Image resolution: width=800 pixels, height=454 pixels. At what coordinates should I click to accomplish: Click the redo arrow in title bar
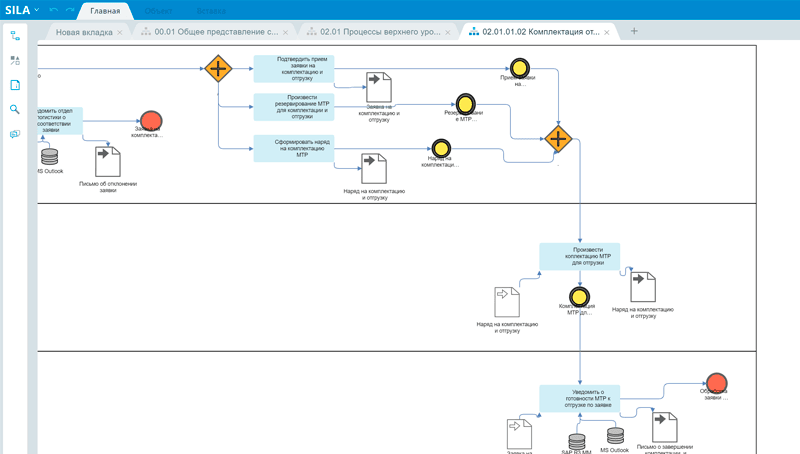(x=69, y=11)
